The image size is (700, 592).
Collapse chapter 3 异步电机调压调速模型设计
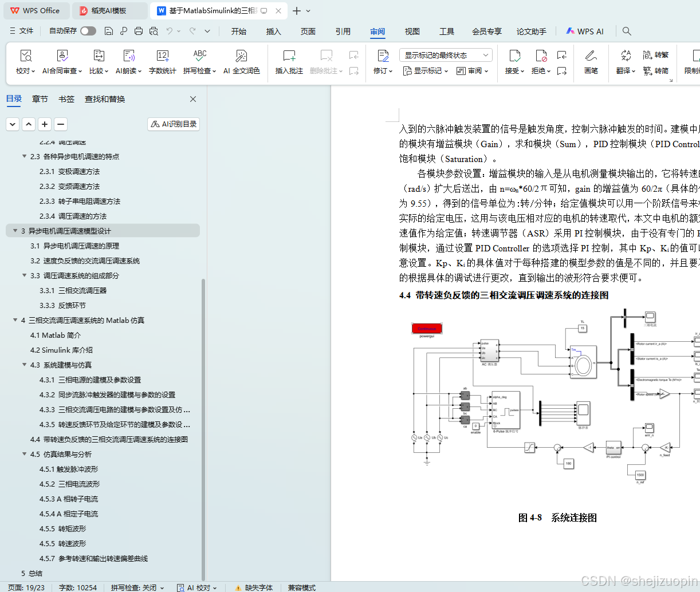point(15,231)
